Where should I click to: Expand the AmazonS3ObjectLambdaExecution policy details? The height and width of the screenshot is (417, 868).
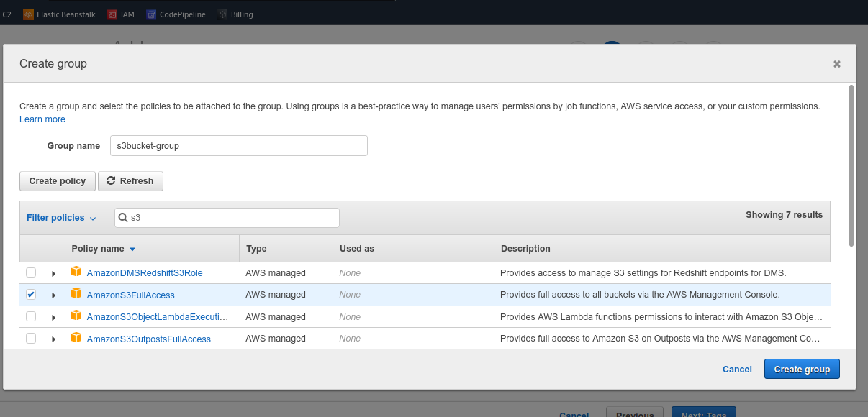pyautogui.click(x=54, y=317)
